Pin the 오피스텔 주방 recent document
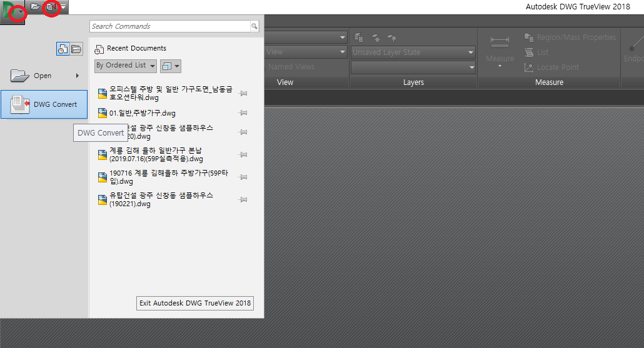This screenshot has width=644, height=348. point(243,94)
